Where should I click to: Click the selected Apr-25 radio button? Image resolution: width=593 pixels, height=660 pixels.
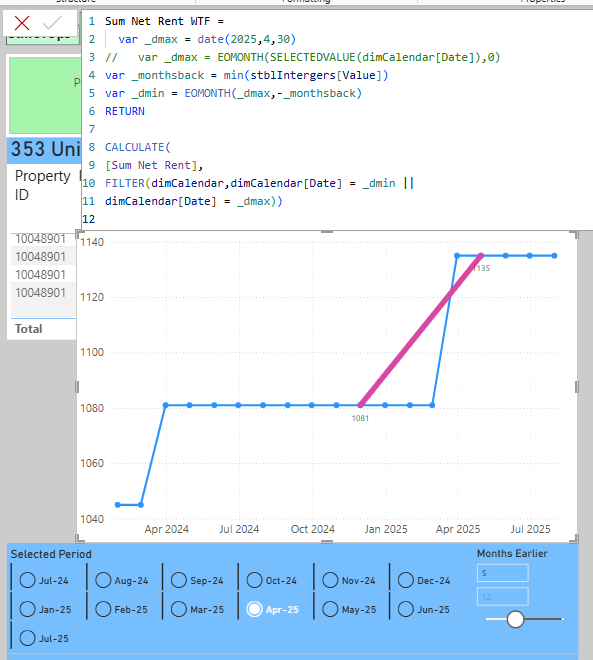255,609
